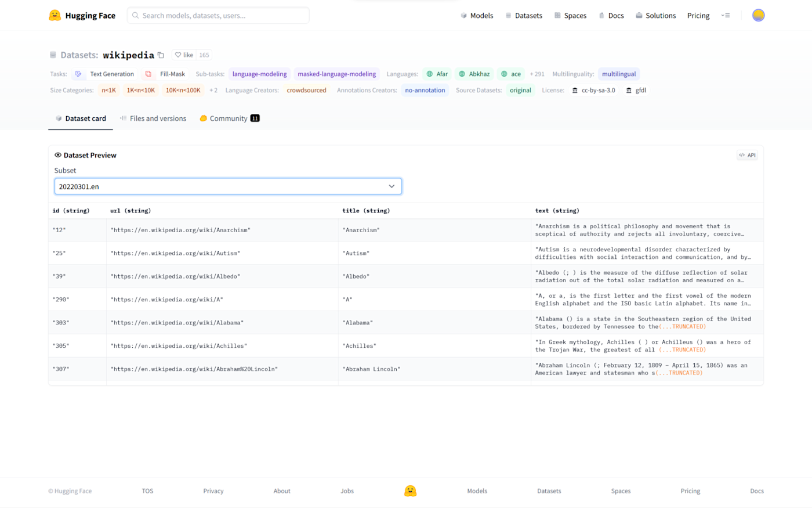Image resolution: width=812 pixels, height=508 pixels.
Task: Click the eye icon beside Dataset Preview
Action: pos(58,155)
